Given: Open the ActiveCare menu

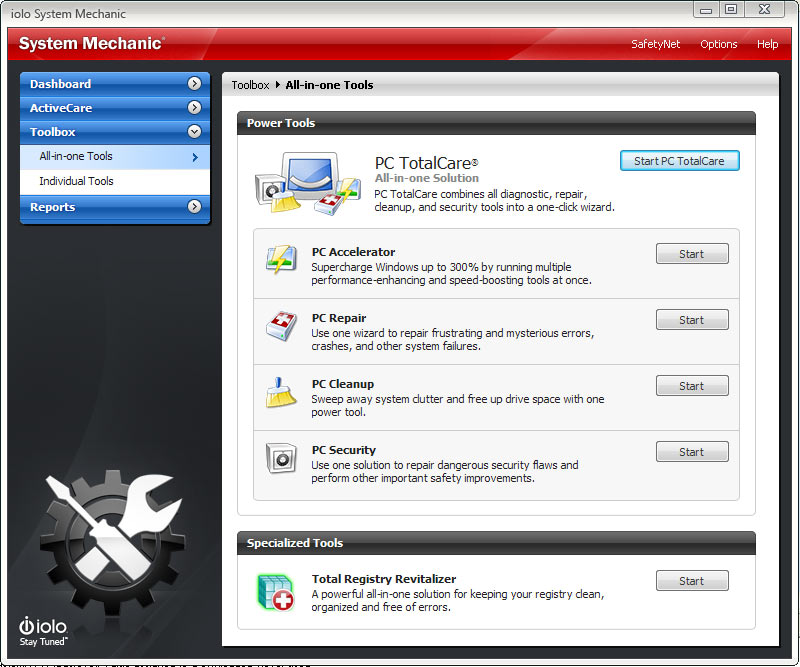Looking at the screenshot, I should pyautogui.click(x=115, y=108).
